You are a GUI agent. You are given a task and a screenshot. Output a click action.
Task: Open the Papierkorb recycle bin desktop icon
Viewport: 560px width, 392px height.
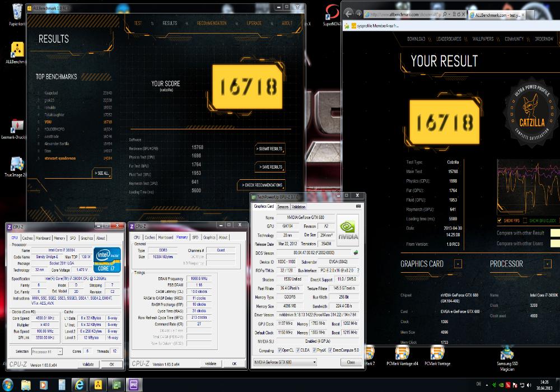click(x=16, y=15)
